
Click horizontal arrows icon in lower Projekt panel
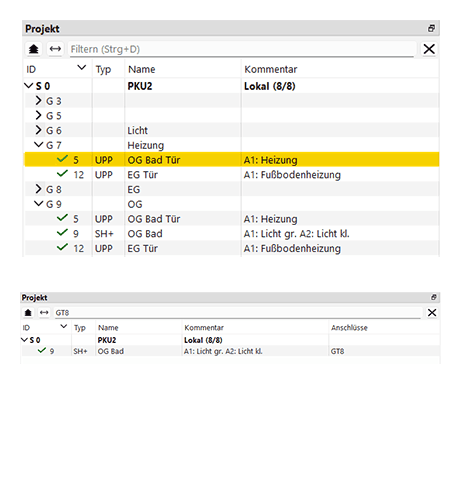point(44,313)
